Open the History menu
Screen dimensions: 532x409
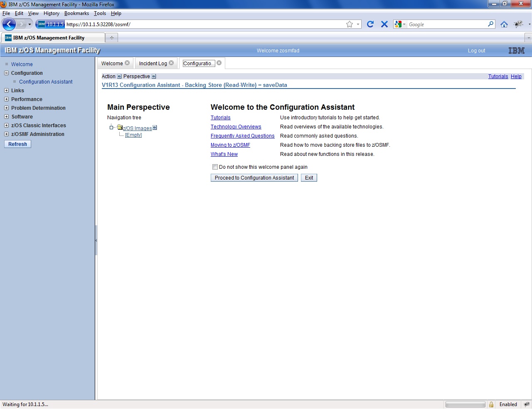(x=52, y=13)
